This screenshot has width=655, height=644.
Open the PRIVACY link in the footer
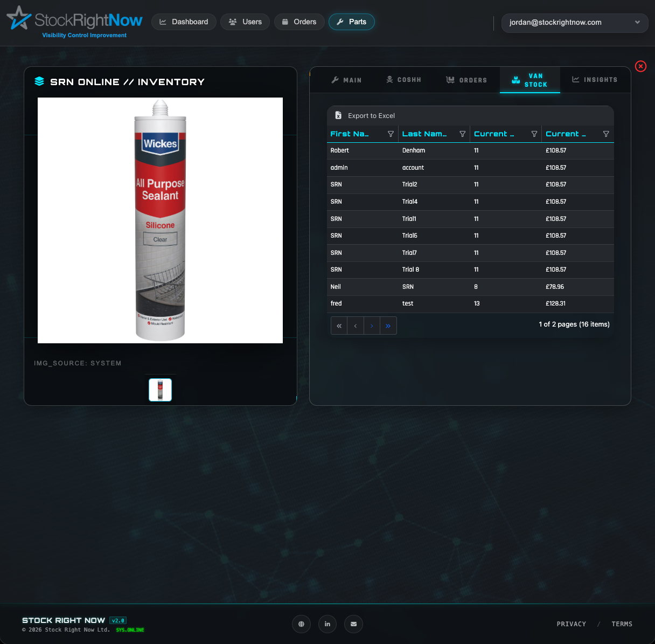(x=571, y=624)
